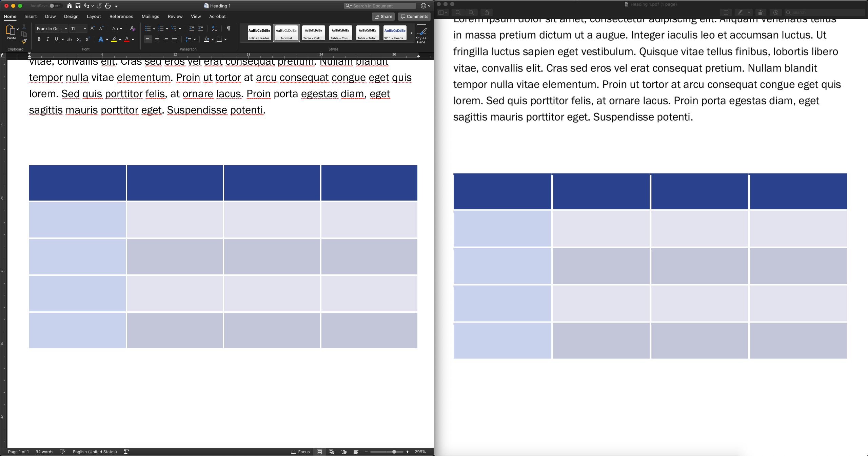This screenshot has width=868, height=456.
Task: Click the Format Painter brush icon
Action: pyautogui.click(x=24, y=41)
